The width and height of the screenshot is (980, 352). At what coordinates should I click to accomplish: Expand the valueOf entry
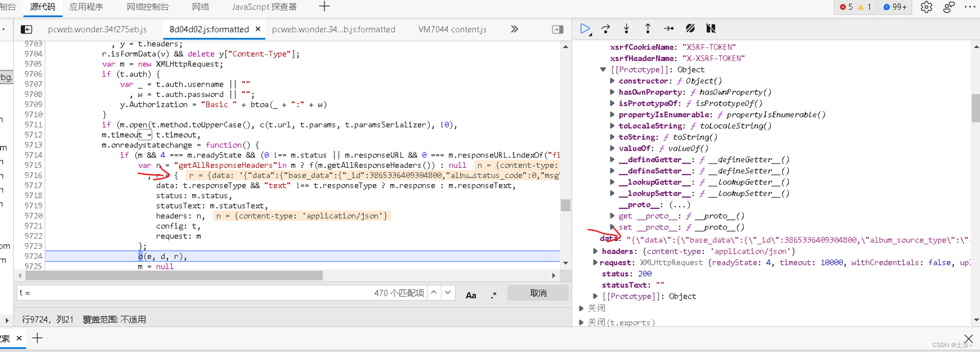pyautogui.click(x=612, y=148)
